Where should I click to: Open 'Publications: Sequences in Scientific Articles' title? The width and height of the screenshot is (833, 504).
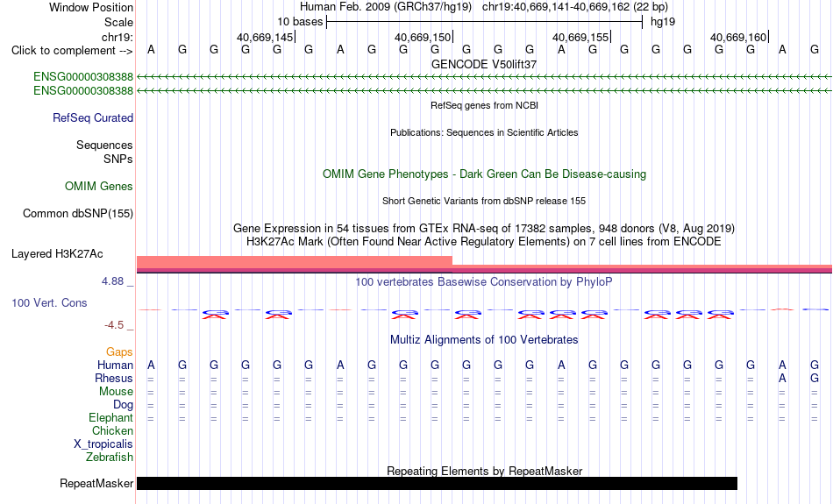484,132
